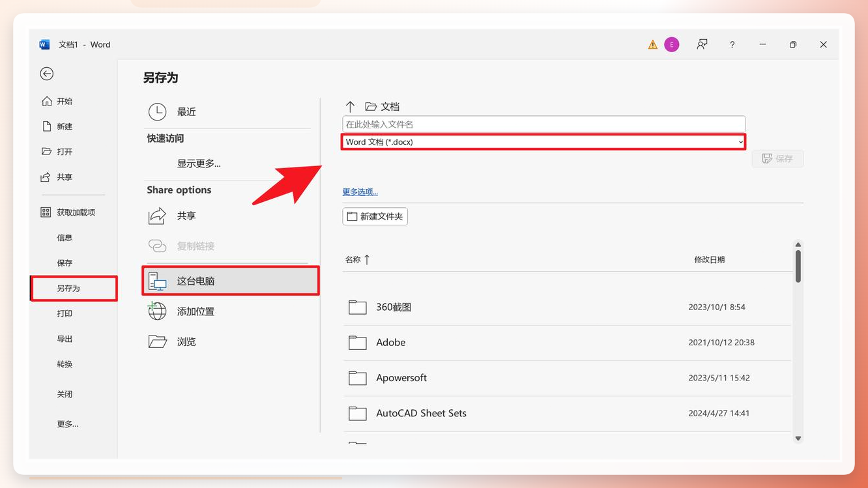Viewport: 868px width, 488px height.
Task: Click the up-arrow to parent folder
Action: tap(350, 106)
